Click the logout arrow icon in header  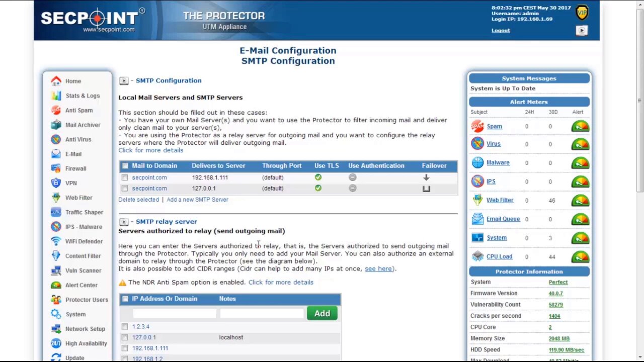(x=582, y=31)
